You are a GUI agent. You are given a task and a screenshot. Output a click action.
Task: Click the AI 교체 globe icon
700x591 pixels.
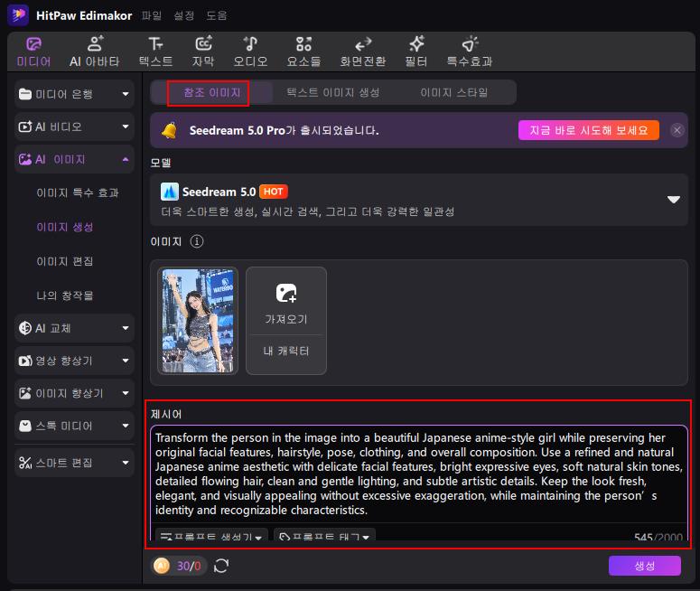[x=25, y=328]
